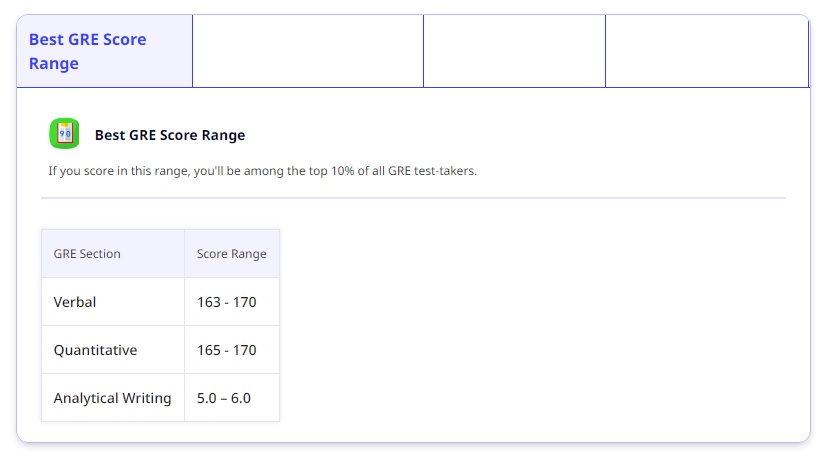Click 'GRE test-takers' at the sentence end

pos(431,171)
